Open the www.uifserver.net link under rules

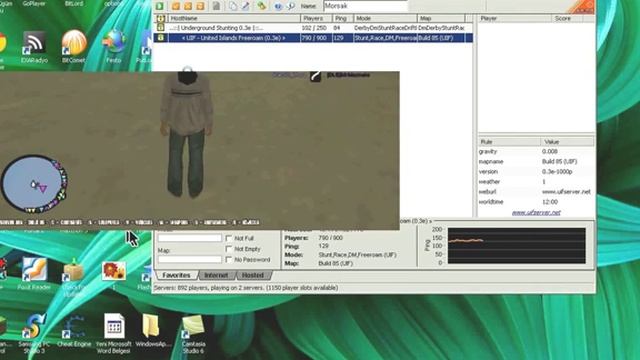coord(536,213)
